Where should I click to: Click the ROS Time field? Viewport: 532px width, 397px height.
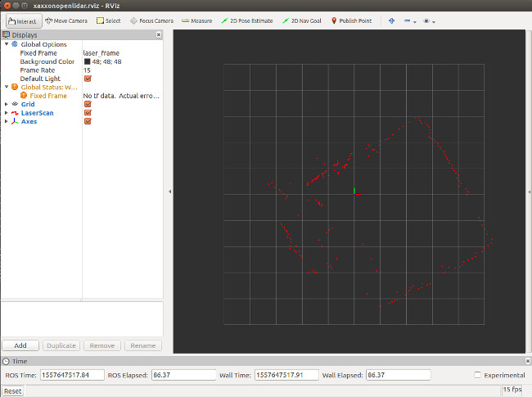point(72,375)
